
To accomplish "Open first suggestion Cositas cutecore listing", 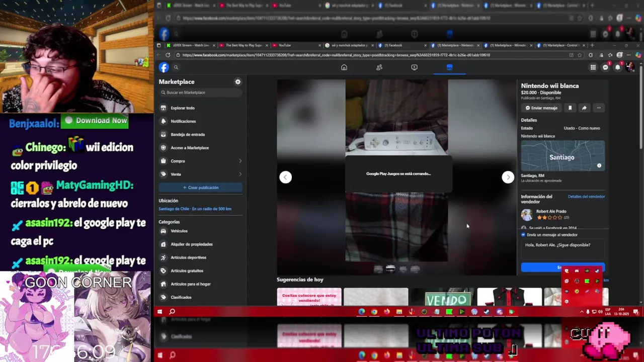I will pos(309,297).
